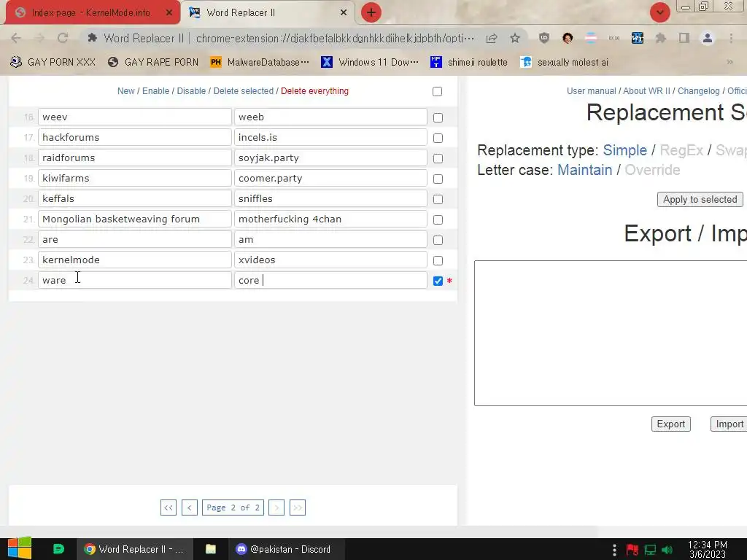Screen dimensions: 747x560
Task: Open the tab search dropdown arrow
Action: point(659,12)
